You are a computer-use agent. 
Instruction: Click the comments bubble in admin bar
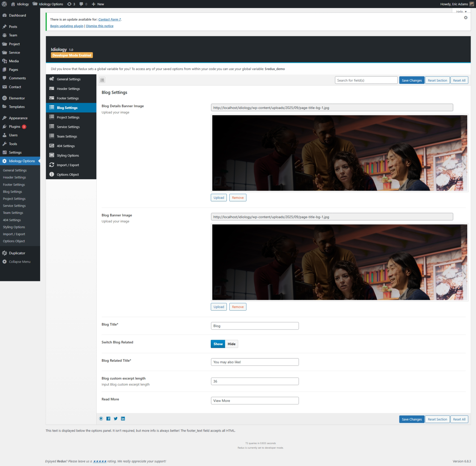tap(83, 4)
